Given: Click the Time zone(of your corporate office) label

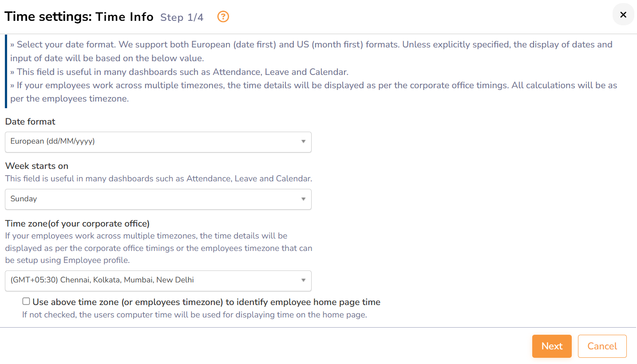Looking at the screenshot, I should point(77,223).
